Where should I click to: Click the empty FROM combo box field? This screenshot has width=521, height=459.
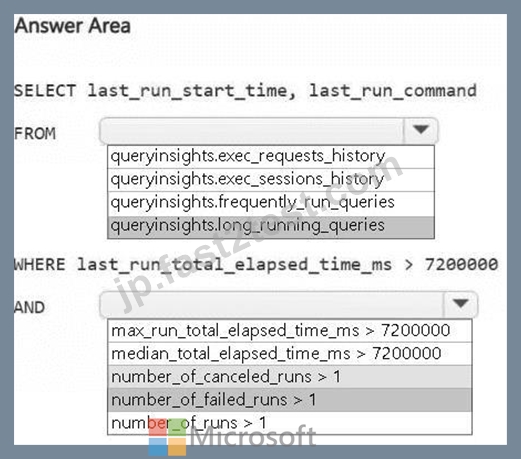click(252, 130)
